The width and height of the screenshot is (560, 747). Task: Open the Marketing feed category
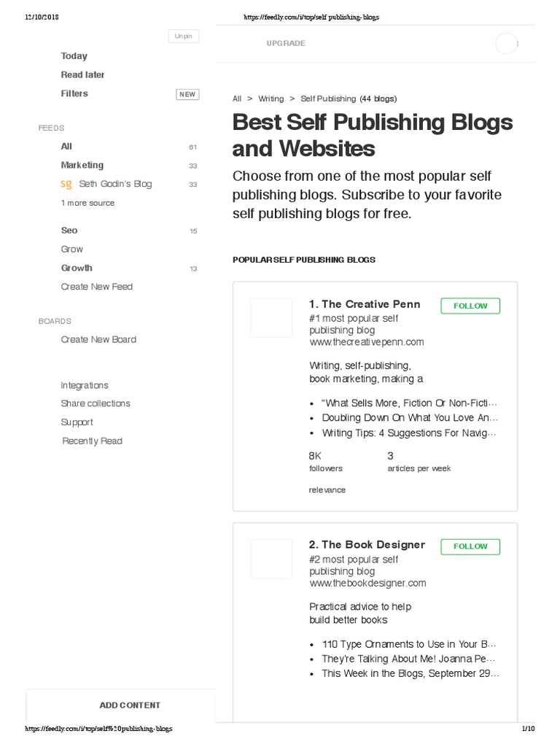(x=82, y=166)
